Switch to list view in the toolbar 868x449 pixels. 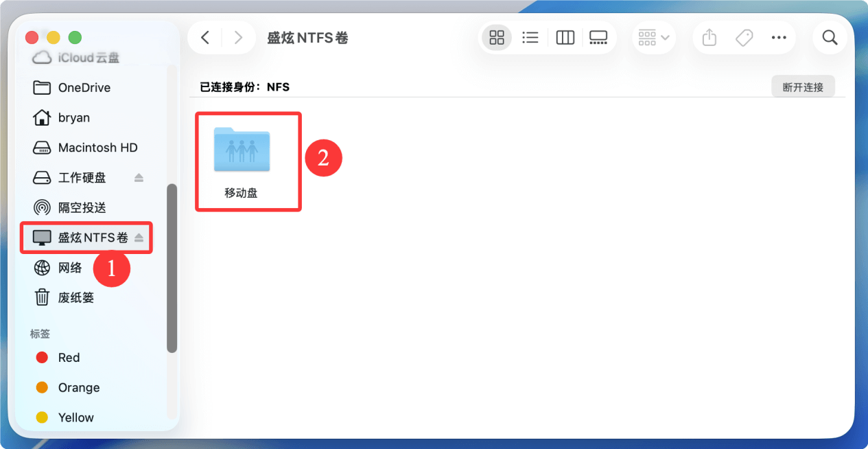click(530, 38)
